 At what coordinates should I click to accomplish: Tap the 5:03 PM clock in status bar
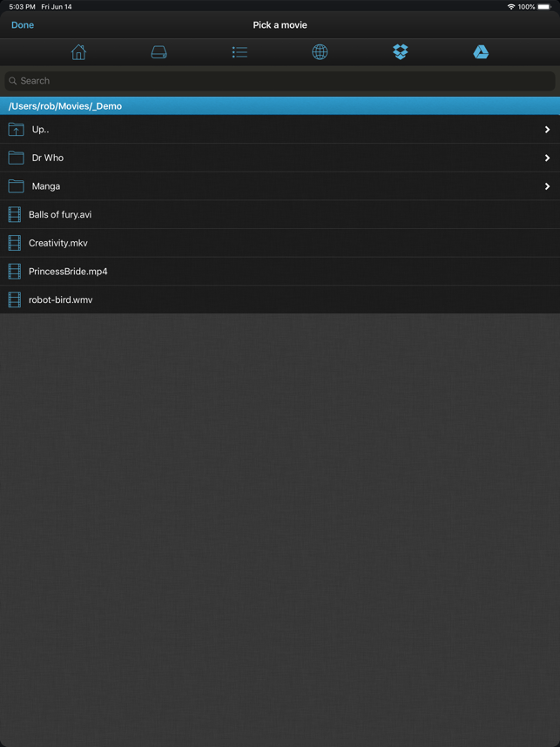coord(23,7)
